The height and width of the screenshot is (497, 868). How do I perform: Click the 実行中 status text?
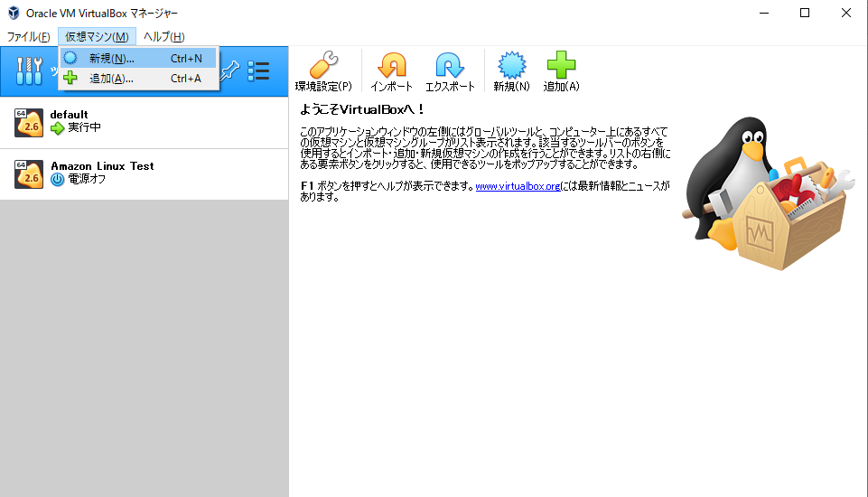click(85, 127)
